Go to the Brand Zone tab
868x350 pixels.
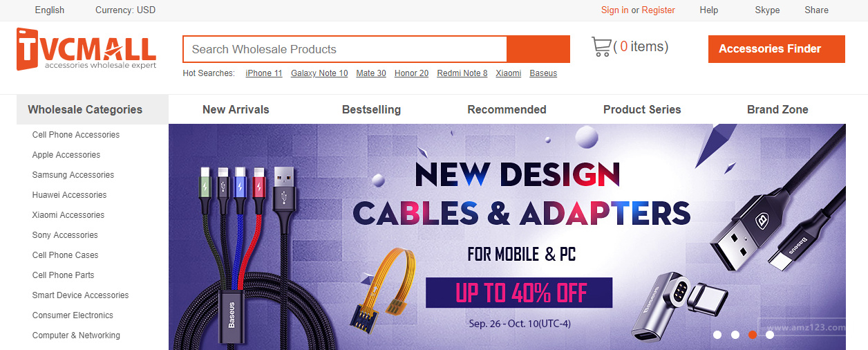(x=777, y=109)
